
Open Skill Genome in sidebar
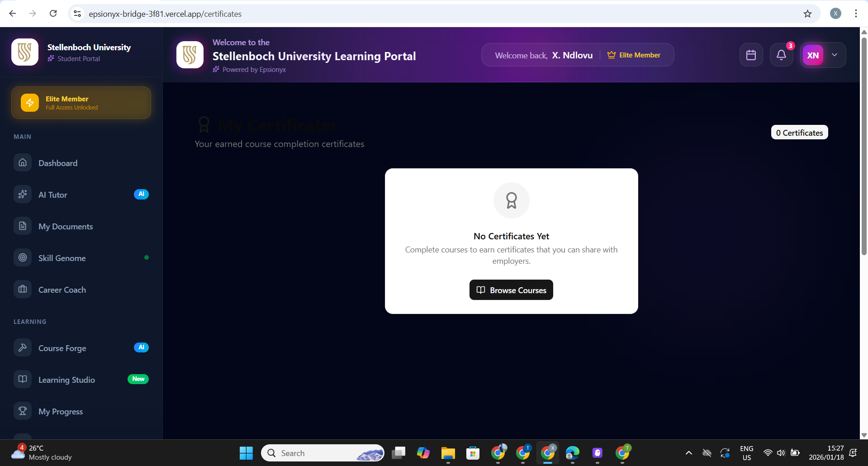pos(81,258)
